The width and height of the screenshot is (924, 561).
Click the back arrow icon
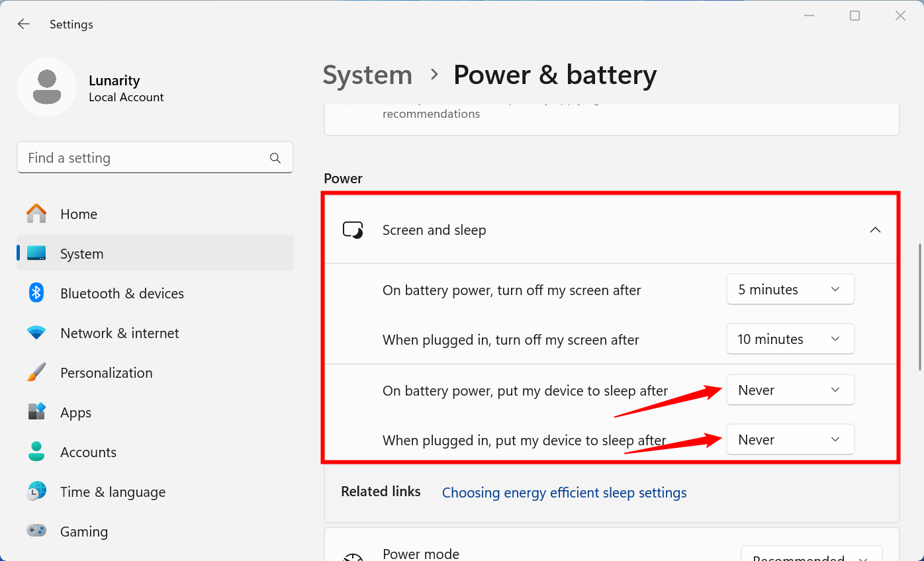click(x=24, y=24)
